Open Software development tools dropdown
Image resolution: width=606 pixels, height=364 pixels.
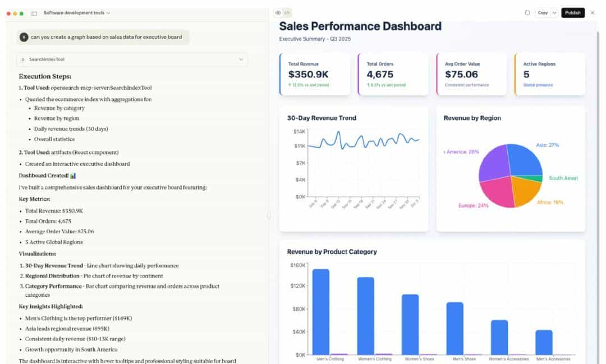pyautogui.click(x=77, y=12)
